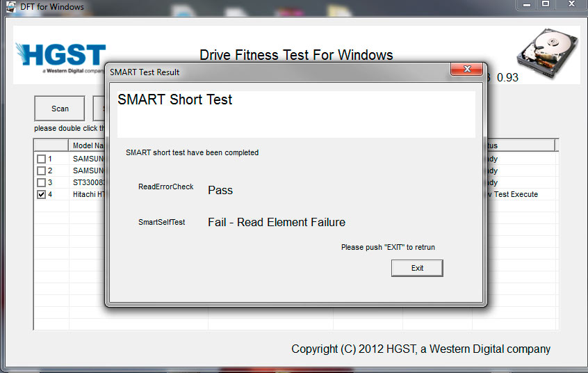Maximize the DFT for Windows window

coord(546,4)
